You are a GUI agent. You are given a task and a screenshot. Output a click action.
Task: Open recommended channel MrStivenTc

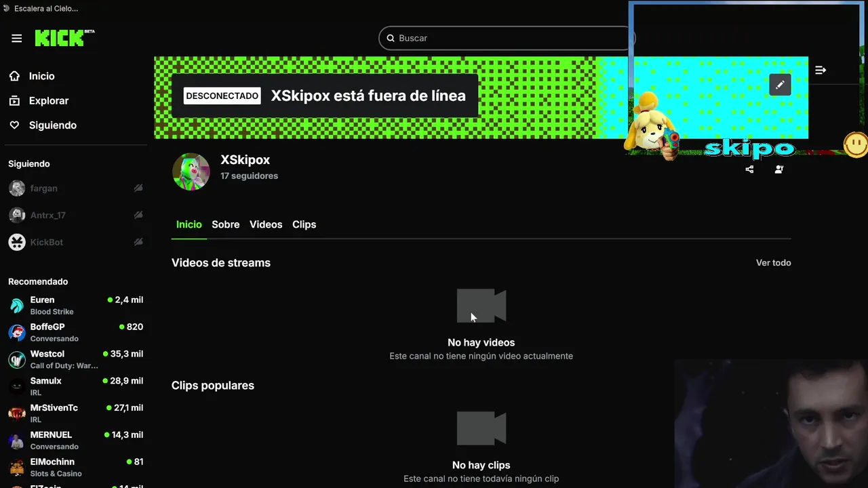75,413
